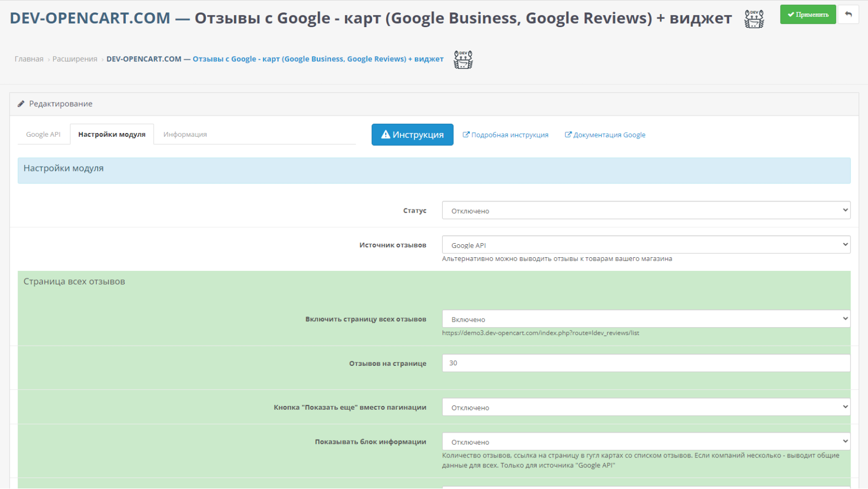Image resolution: width=868 pixels, height=489 pixels.
Task: Click the Отзывов на странице input field
Action: [x=646, y=363]
